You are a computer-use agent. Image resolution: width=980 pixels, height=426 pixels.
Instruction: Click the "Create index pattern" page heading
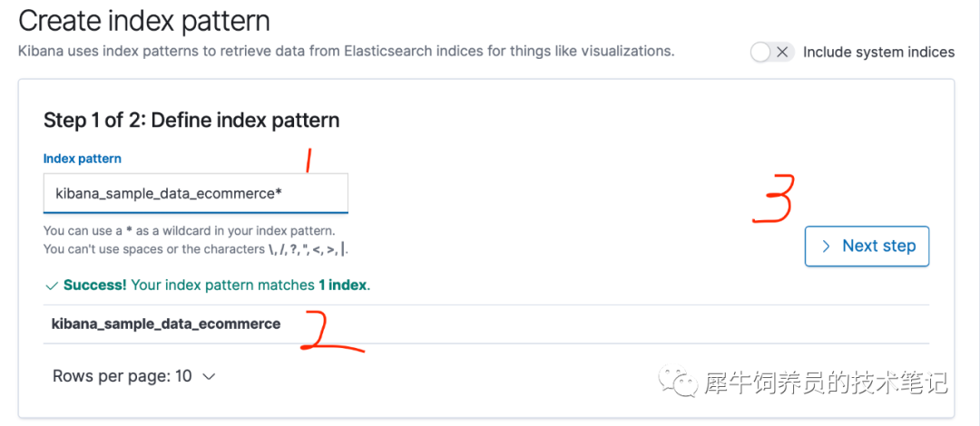coord(144,20)
